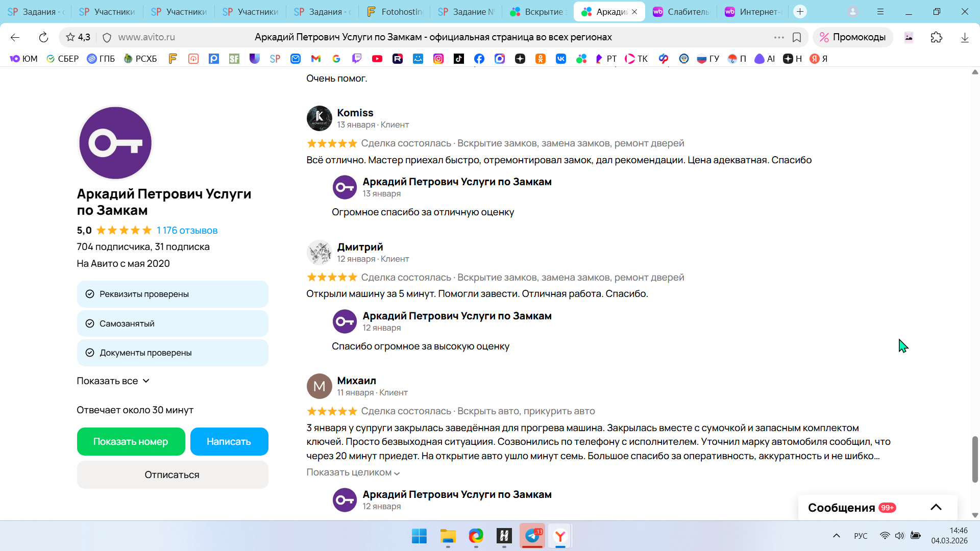Click the purple key profile avatar

click(115, 143)
